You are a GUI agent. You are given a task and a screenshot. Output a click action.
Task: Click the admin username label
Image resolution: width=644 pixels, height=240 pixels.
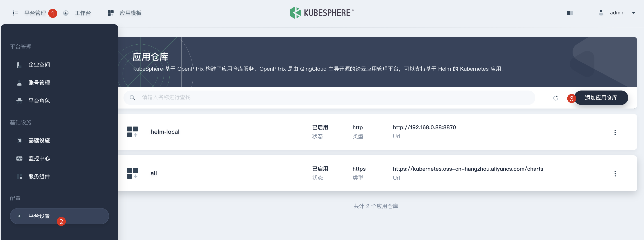pos(617,13)
